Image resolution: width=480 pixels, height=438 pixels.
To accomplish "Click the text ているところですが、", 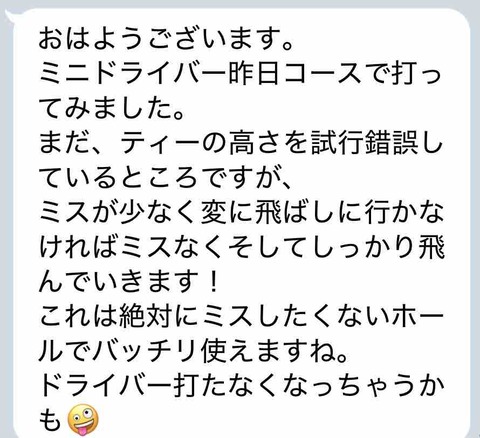I will 166,177.
